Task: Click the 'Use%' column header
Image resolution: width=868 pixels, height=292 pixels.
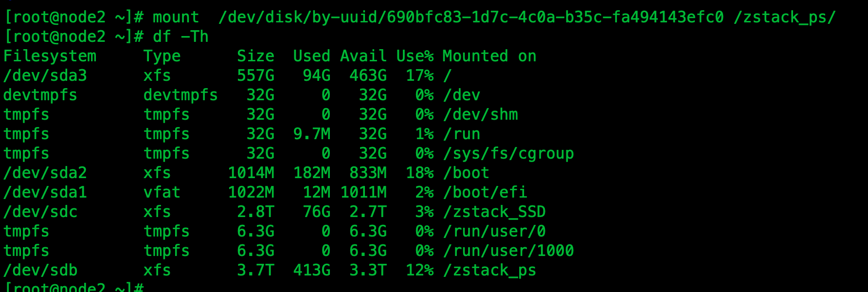Action: (415, 56)
